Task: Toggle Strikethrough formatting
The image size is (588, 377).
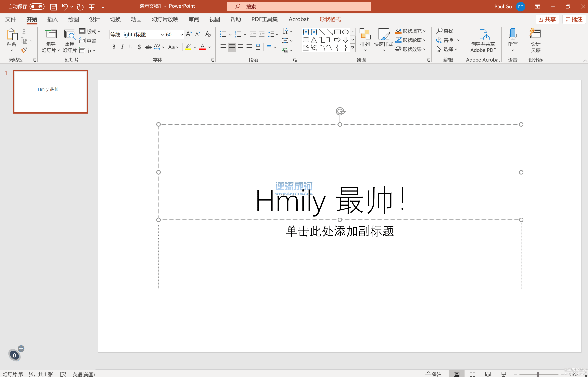Action: coord(148,47)
